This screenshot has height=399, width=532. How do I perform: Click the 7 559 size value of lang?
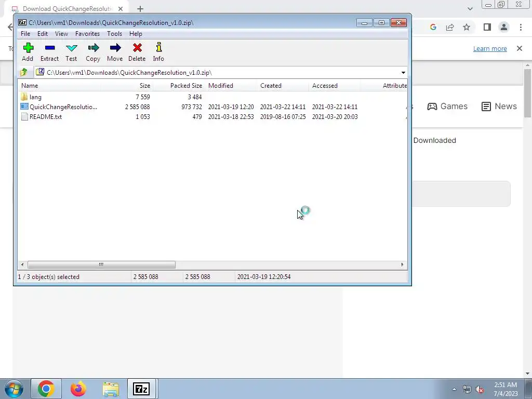[x=143, y=97]
